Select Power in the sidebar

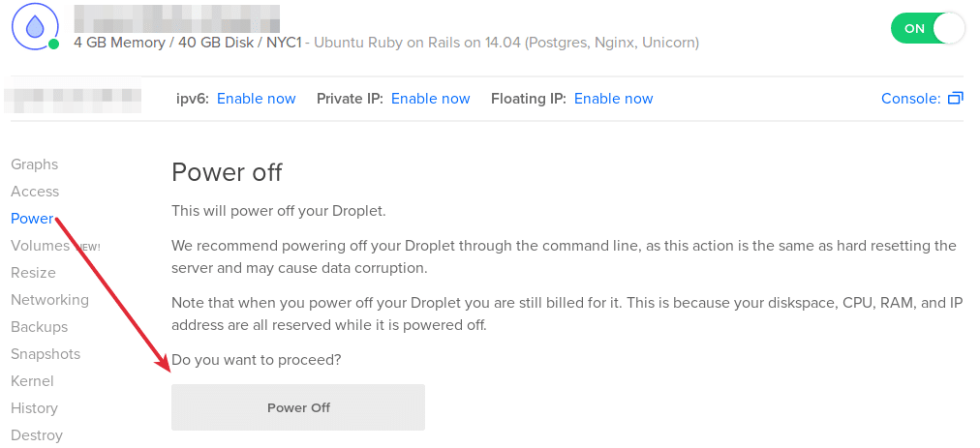click(x=32, y=219)
